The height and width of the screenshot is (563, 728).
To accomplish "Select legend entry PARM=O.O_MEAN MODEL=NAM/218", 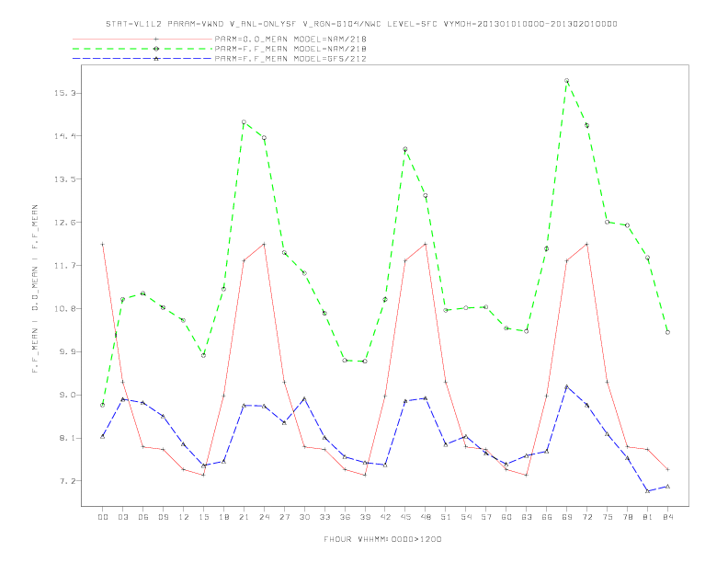I will pos(290,39).
